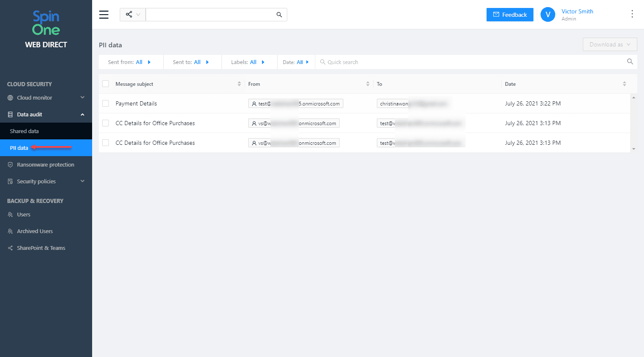The height and width of the screenshot is (357, 644).
Task: Sort by From column arrows
Action: [368, 84]
